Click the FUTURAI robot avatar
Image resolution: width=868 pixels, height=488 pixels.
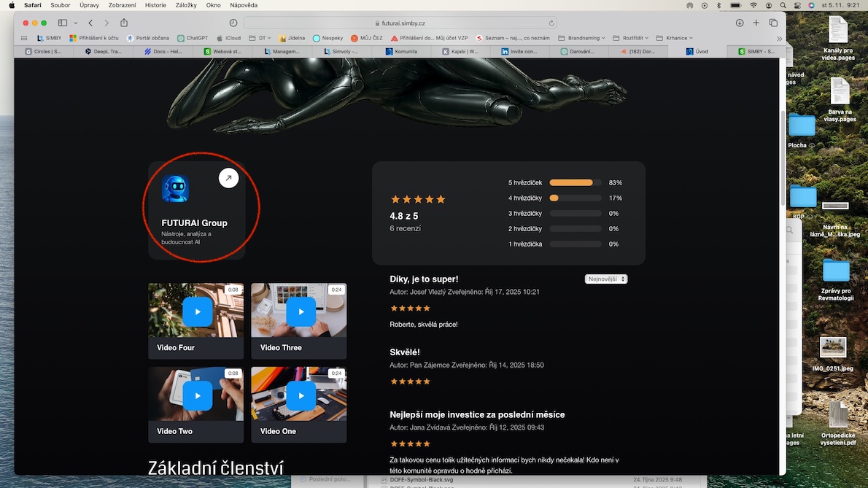click(x=175, y=189)
